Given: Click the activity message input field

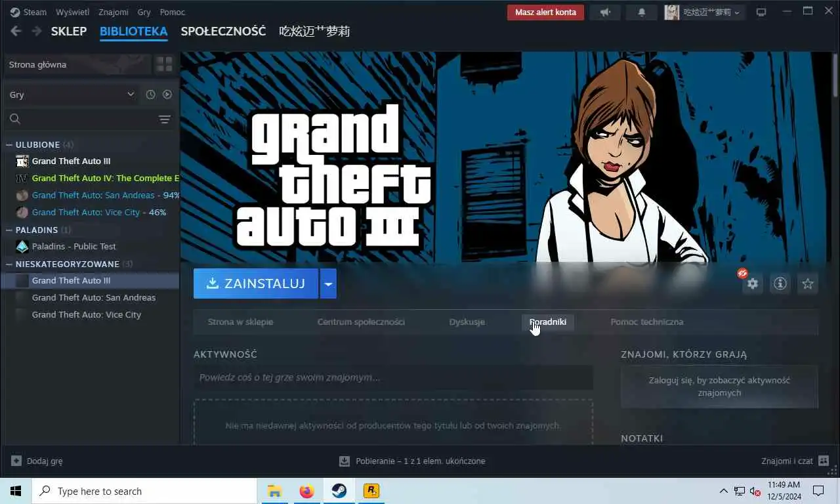Looking at the screenshot, I should click(393, 377).
